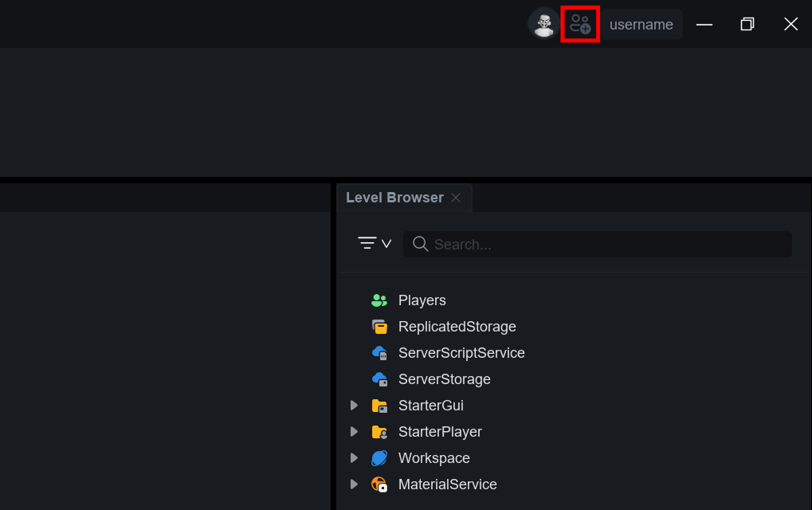Select the StarterPlayer folder icon

tap(379, 432)
